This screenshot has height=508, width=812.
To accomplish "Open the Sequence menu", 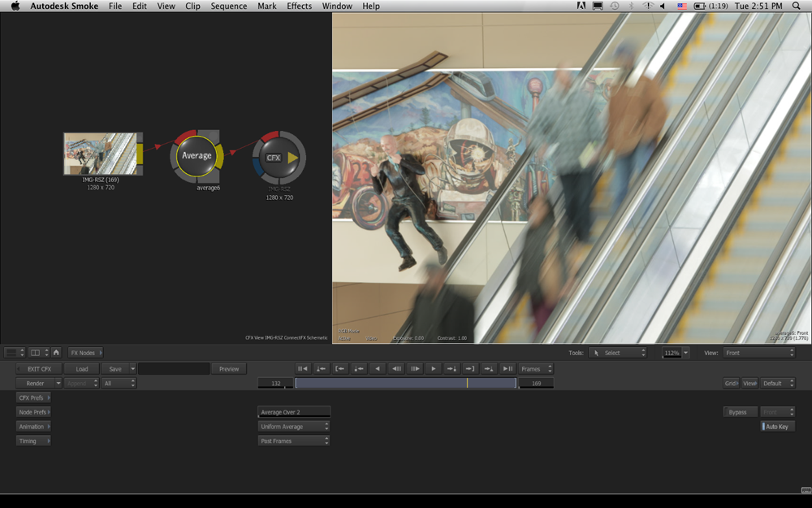I will (228, 6).
